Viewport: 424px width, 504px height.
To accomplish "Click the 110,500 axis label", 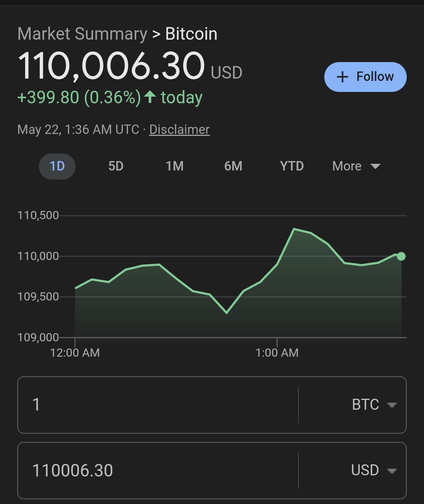I will [x=38, y=215].
